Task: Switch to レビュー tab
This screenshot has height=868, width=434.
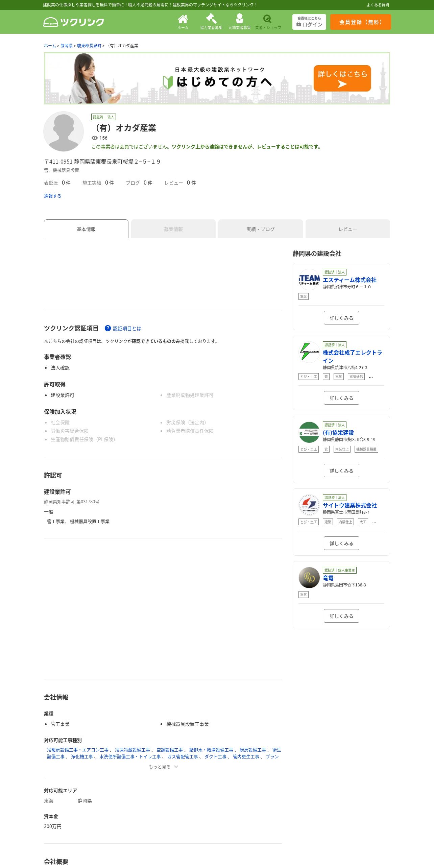Action: point(348,229)
